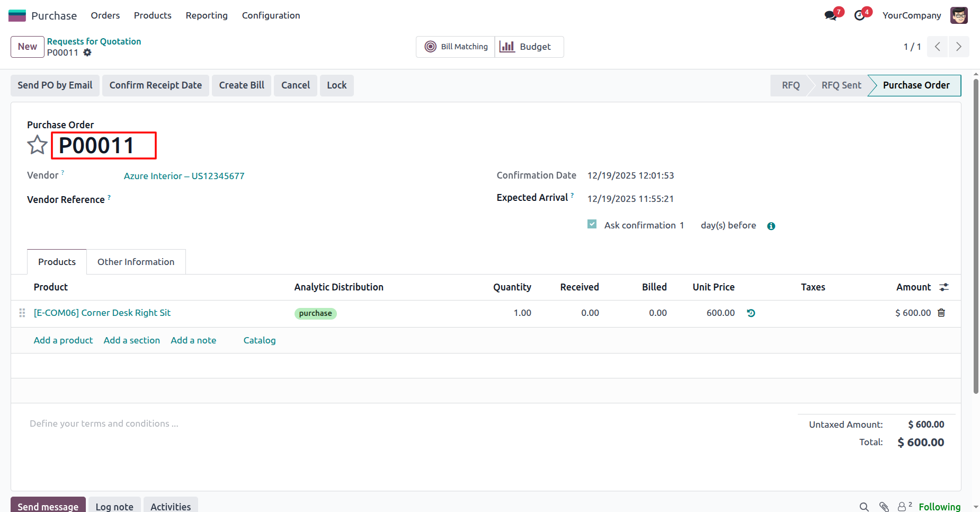Toggle the Following subscription status

[939, 507]
